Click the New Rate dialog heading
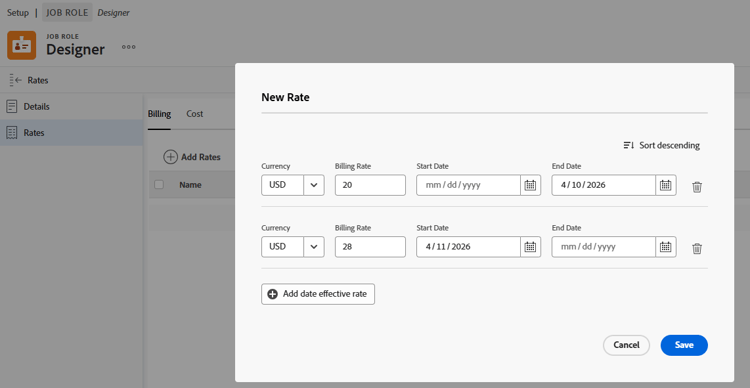The height and width of the screenshot is (388, 750). pyautogui.click(x=286, y=98)
